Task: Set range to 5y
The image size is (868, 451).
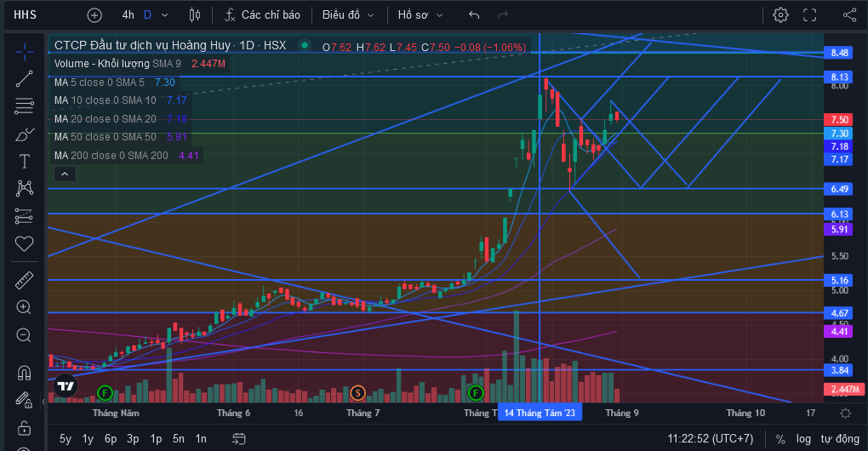Action: 66,439
